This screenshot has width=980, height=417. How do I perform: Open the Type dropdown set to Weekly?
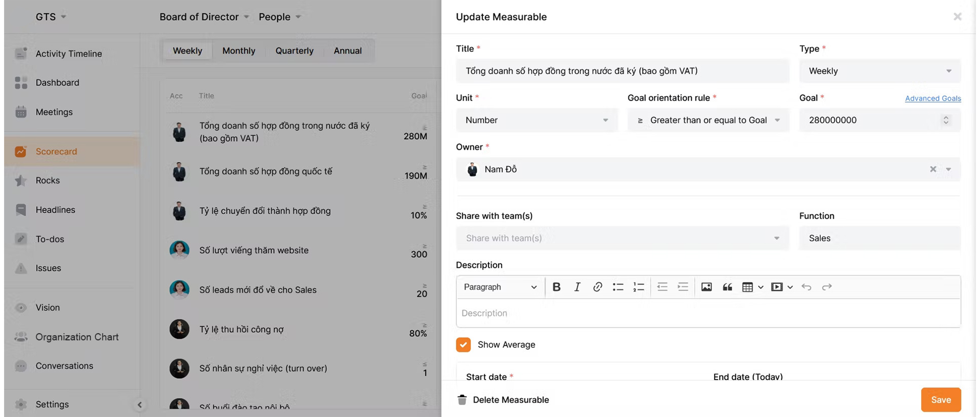point(879,71)
